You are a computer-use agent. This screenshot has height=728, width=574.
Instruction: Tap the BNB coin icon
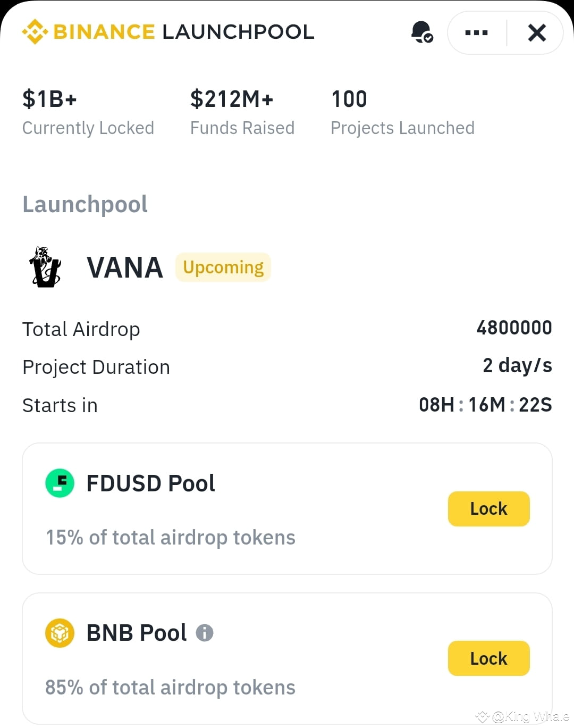pos(60,633)
